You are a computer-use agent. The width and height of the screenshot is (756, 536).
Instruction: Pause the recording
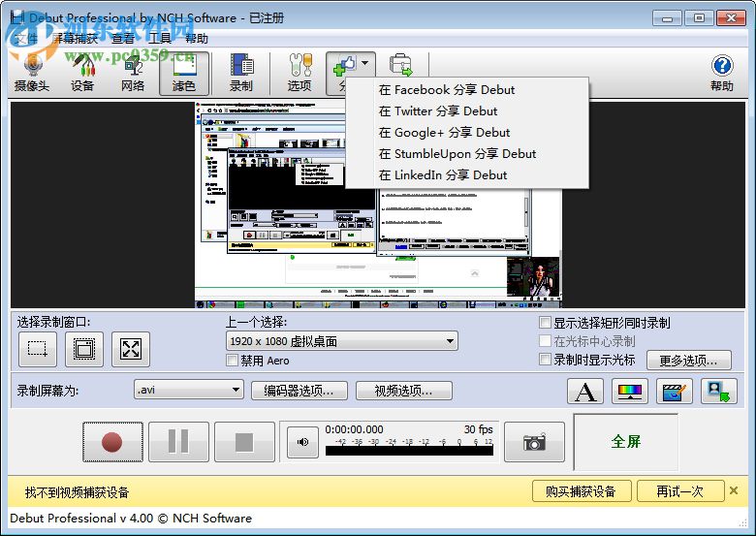pyautogui.click(x=178, y=442)
